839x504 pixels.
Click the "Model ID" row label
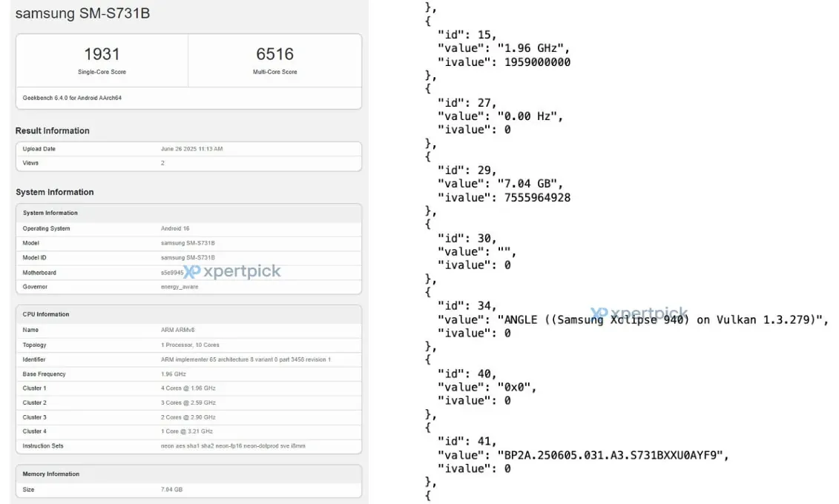pyautogui.click(x=34, y=258)
